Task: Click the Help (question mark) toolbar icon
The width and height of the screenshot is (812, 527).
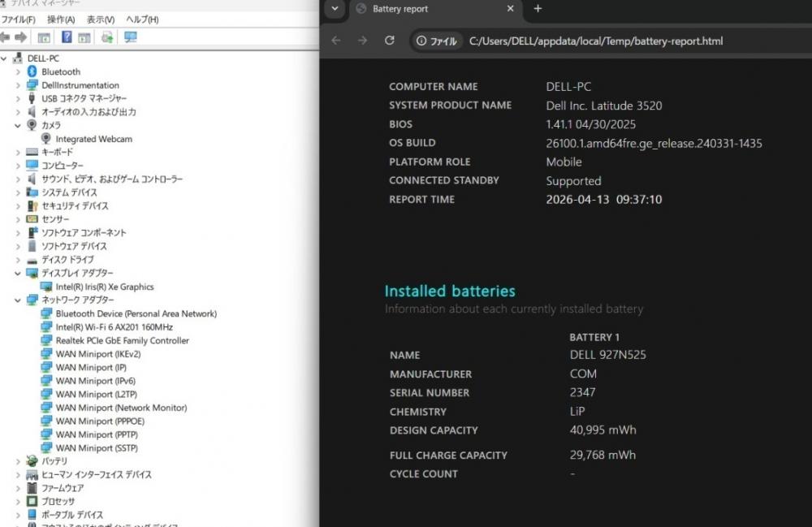Action: tap(67, 37)
